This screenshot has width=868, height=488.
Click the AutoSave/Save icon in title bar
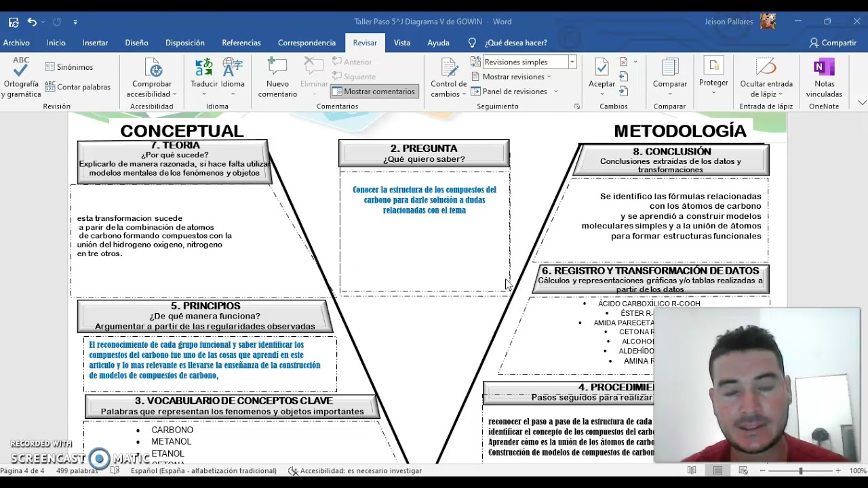click(x=14, y=22)
